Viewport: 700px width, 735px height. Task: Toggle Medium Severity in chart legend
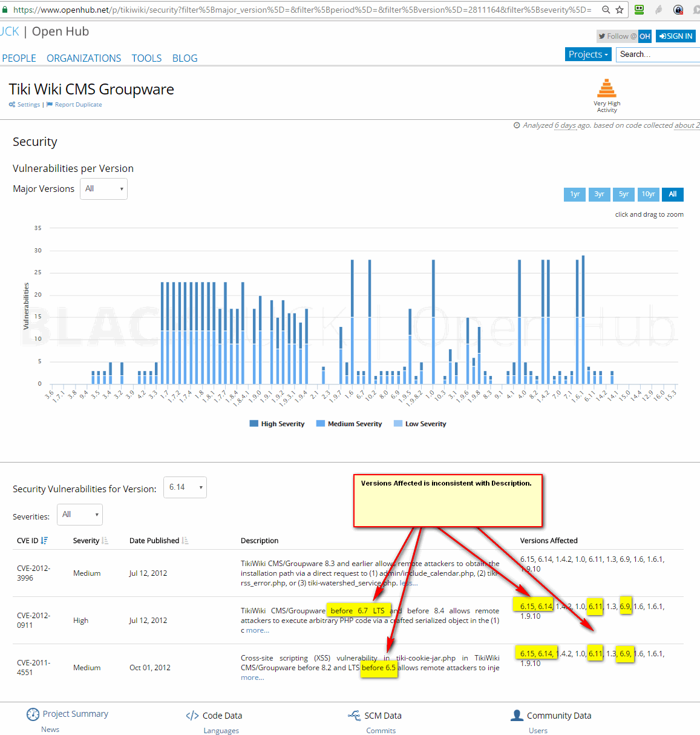pyautogui.click(x=349, y=424)
